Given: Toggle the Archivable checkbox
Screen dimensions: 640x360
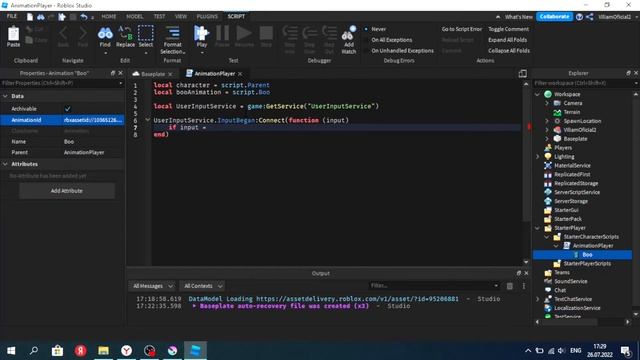Looking at the screenshot, I should click(67, 109).
